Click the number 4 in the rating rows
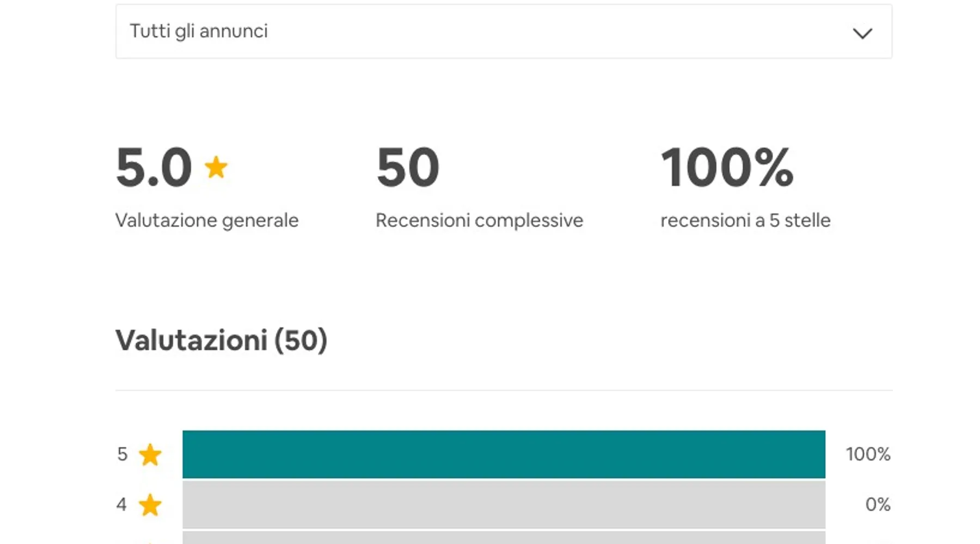980x544 pixels. 121,504
